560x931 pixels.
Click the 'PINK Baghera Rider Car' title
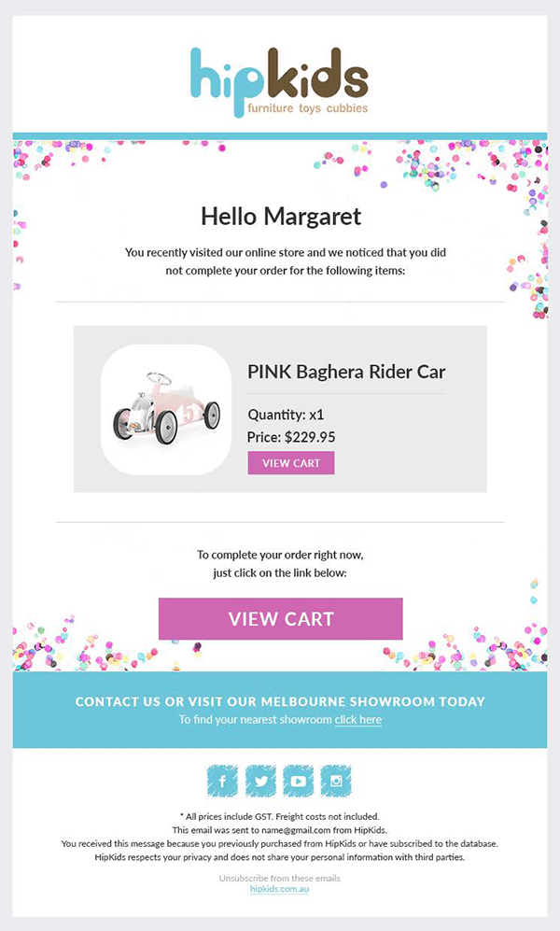pyautogui.click(x=346, y=373)
